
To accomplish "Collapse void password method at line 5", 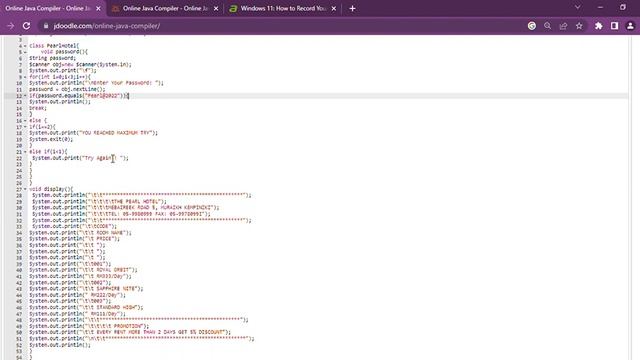I will click(x=25, y=52).
